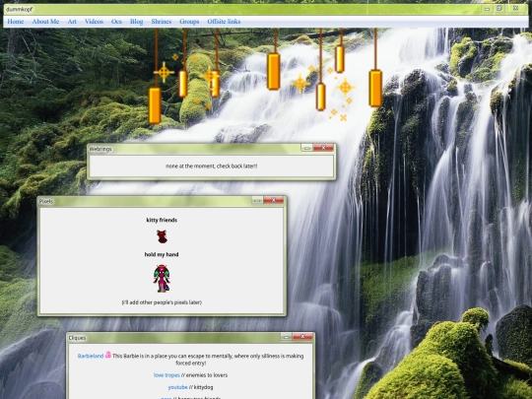Image resolution: width=532 pixels, height=399 pixels.
Task: Click the '// enemies to lovers' text
Action: (204, 375)
